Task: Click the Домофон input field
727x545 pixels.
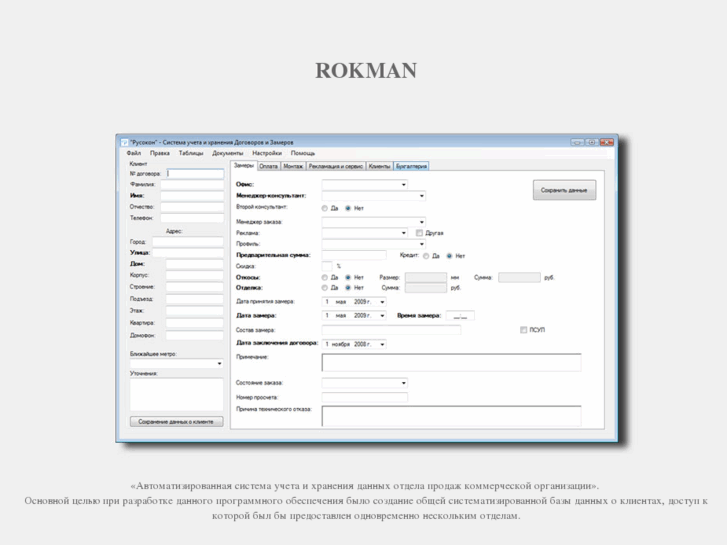Action: click(195, 335)
